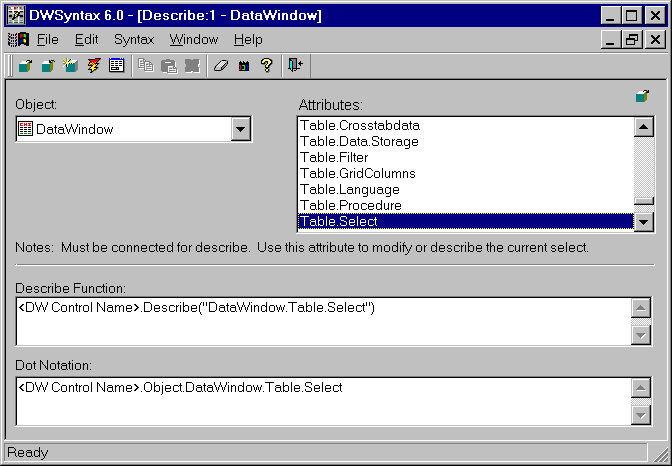Screen dimensions: 672x466
Task: Select Table.Crosstabdata in Attributes list
Action: pos(465,125)
